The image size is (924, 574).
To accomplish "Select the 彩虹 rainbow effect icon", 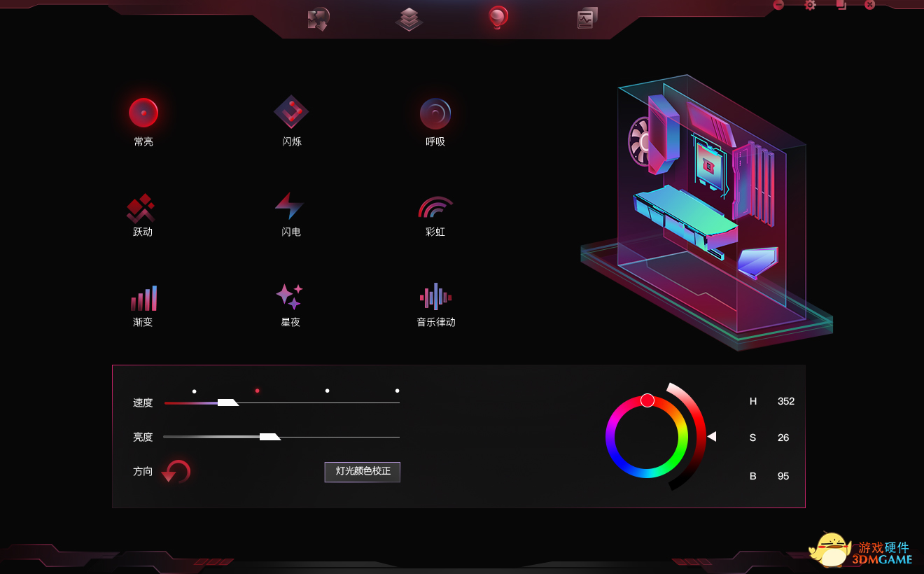I will point(435,208).
